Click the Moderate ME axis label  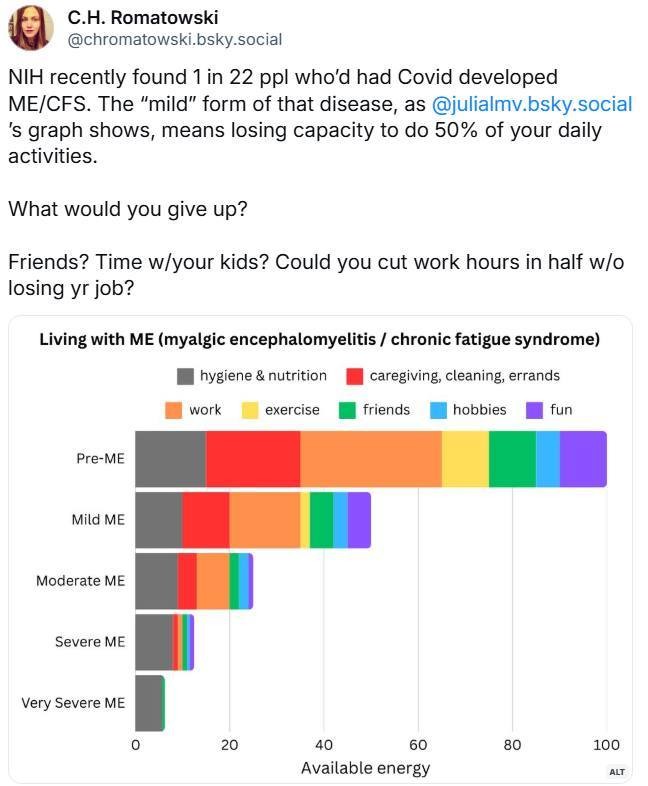80,581
